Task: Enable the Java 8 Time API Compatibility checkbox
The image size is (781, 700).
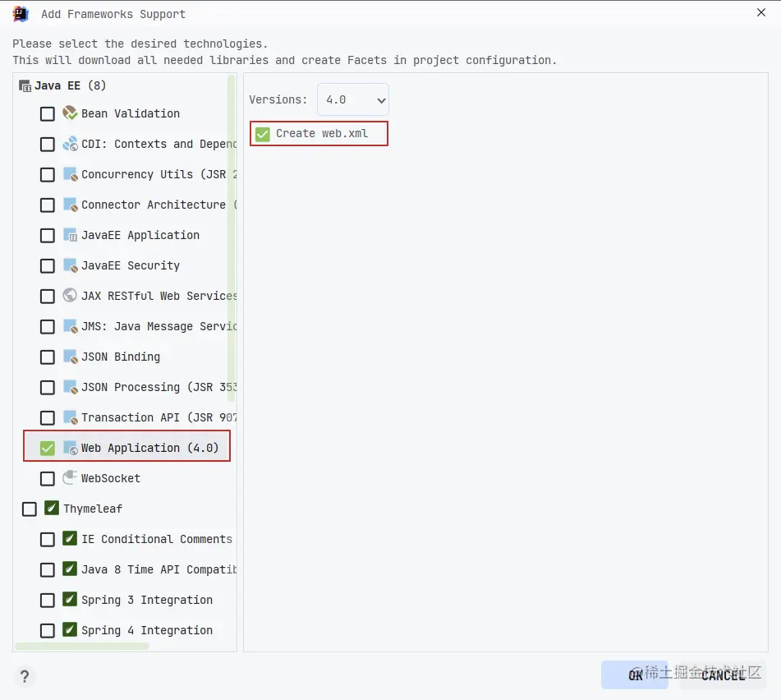Action: click(48, 570)
